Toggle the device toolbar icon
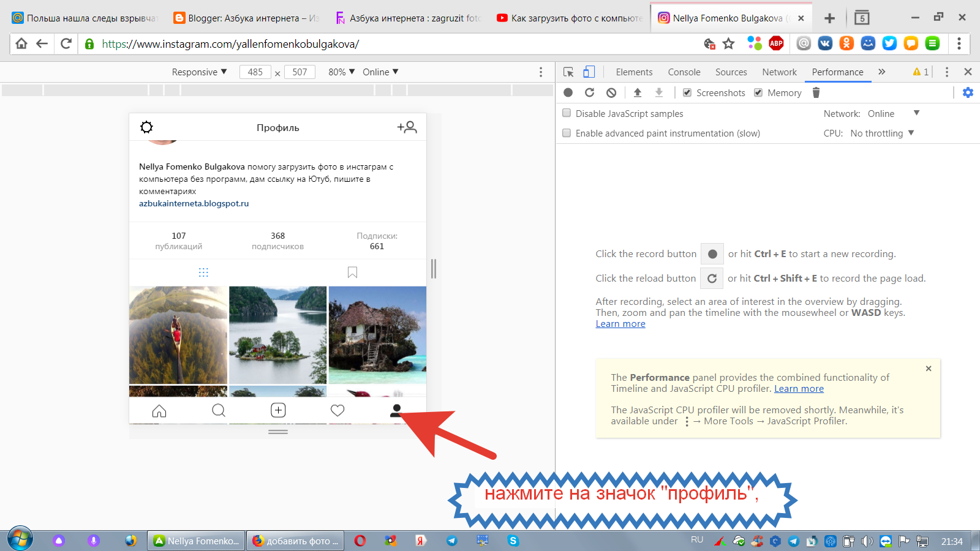This screenshot has height=551, width=980. pos(589,72)
